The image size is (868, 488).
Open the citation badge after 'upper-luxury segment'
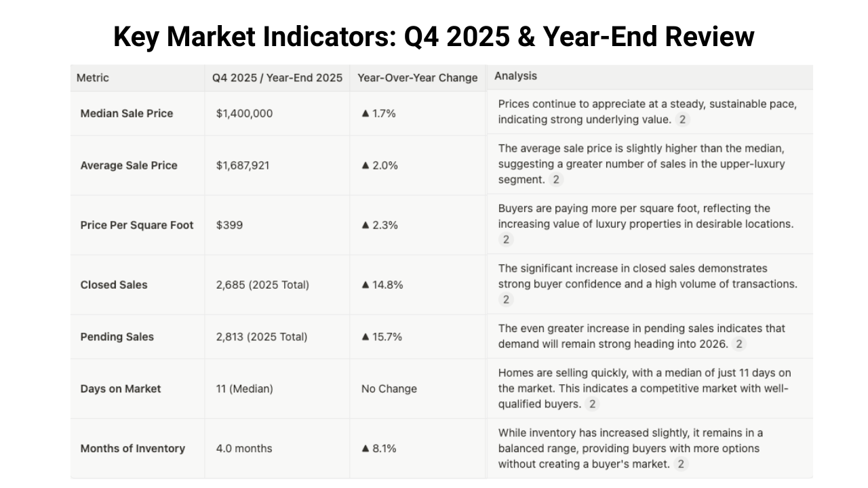[556, 180]
